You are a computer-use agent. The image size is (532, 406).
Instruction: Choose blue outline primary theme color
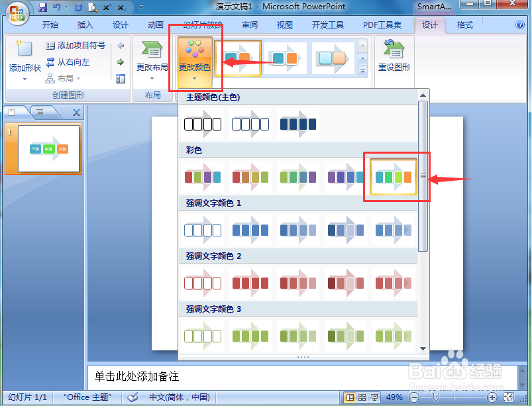[x=250, y=124]
